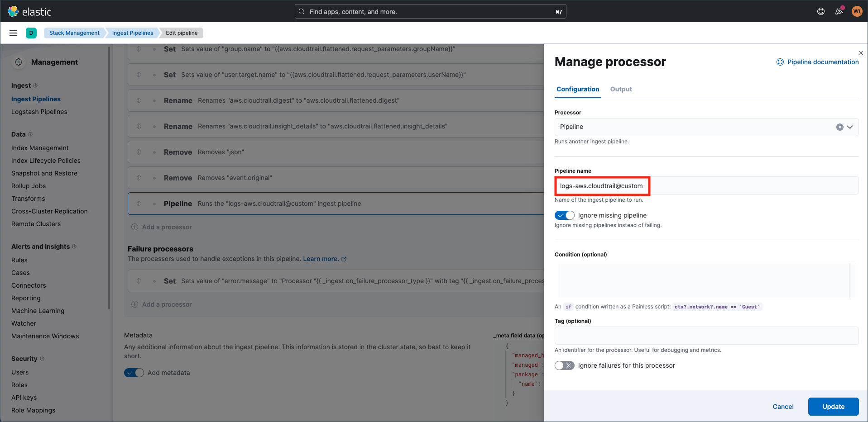Expand the Processor type dropdown
Viewport: 868px width, 422px height.
850,127
